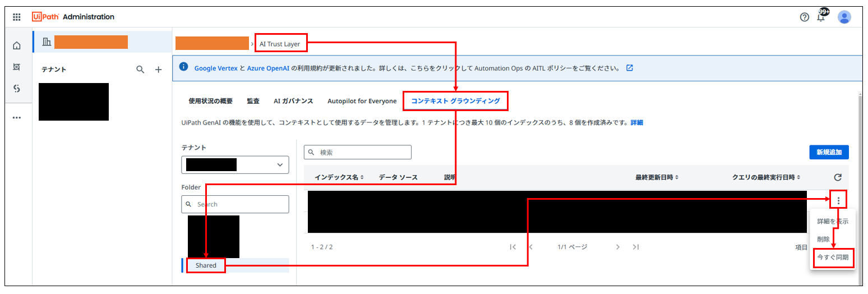Switch to 監査 tab
The image size is (868, 294).
(x=253, y=102)
